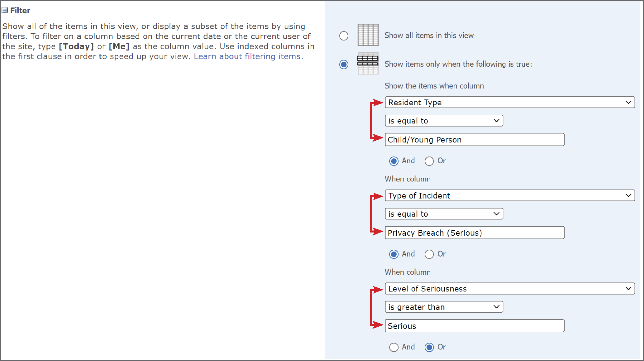Viewport: 644px width, 361px height.
Task: Select Or radio below Privacy Breach (Serious)
Action: [x=429, y=254]
